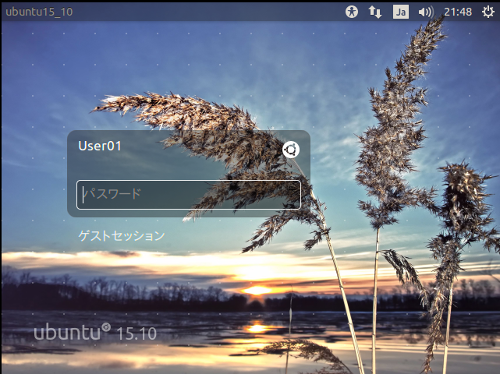Click the ubuntu15_10 hostname label
Image resolution: width=500 pixels, height=374 pixels.
39,12
